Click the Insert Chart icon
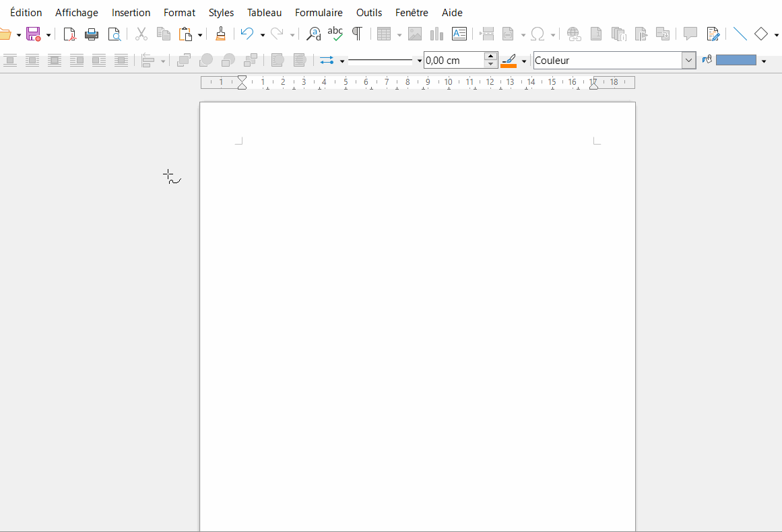The image size is (782, 532). (437, 34)
